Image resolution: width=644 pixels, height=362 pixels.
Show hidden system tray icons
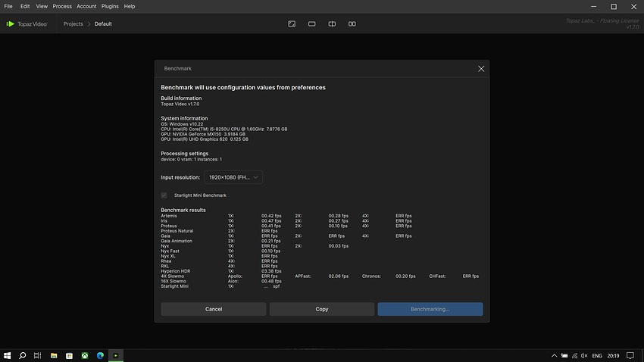tap(554, 355)
